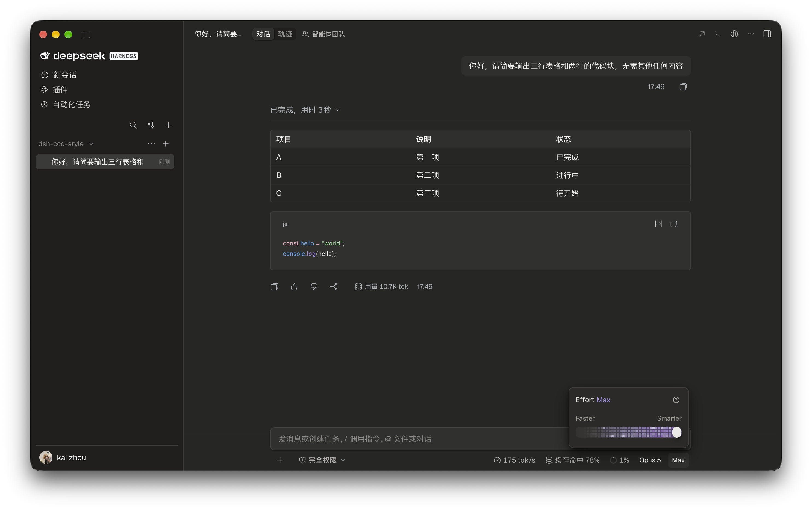This screenshot has width=812, height=511.
Task: Open the terminal prompt icon
Action: tap(718, 34)
